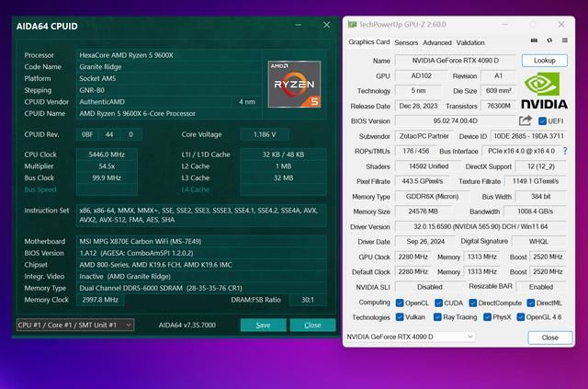
Task: Toggle the DirectML checkbox
Action: (x=531, y=303)
